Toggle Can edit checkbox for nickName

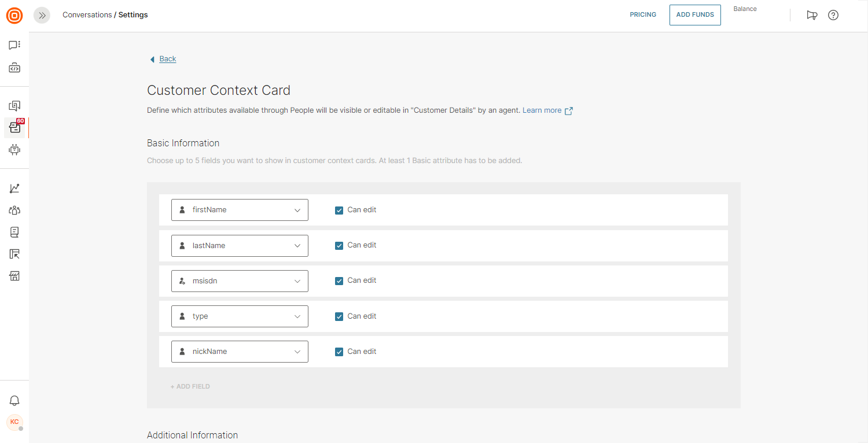(x=339, y=352)
